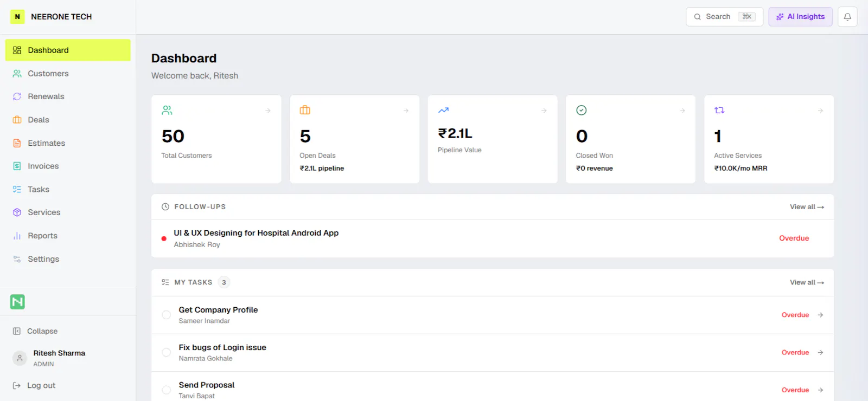
Task: Go to Dashboard in sidebar
Action: point(68,50)
